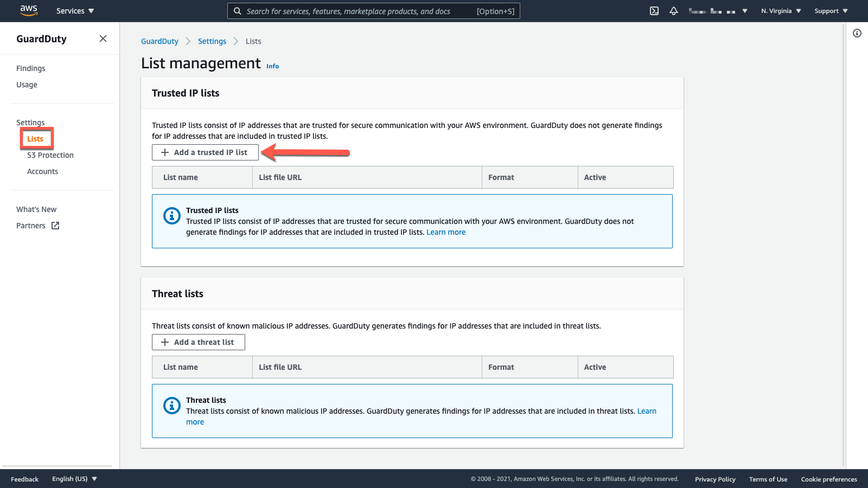Viewport: 868px width, 488px height.
Task: Add a threat list
Action: [199, 342]
